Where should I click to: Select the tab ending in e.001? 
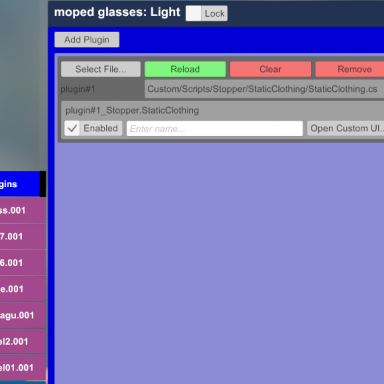pyautogui.click(x=23, y=289)
